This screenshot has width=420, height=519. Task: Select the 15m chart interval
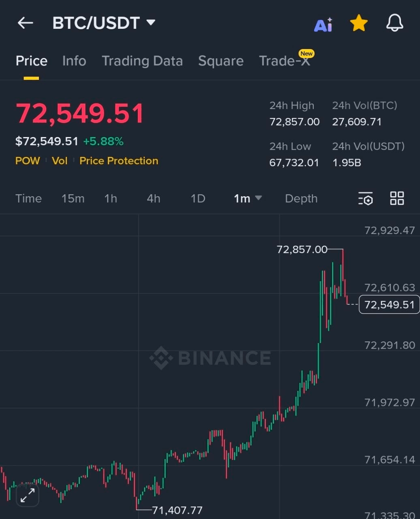(73, 199)
